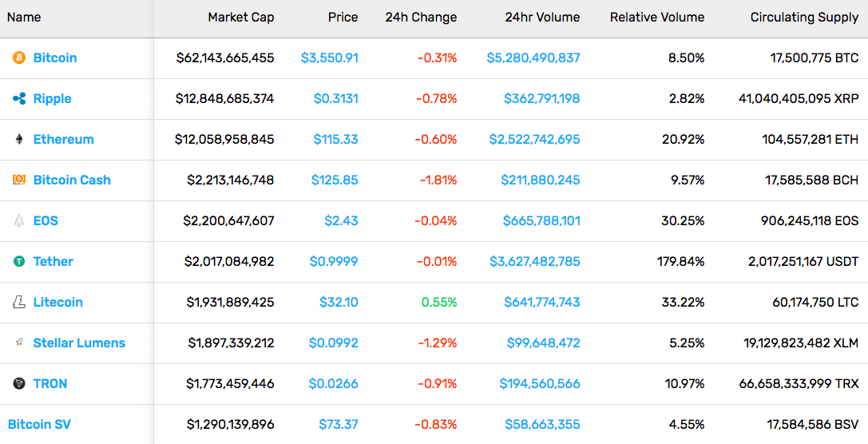Click the green Tether icon
The width and height of the screenshot is (868, 444).
[19, 261]
